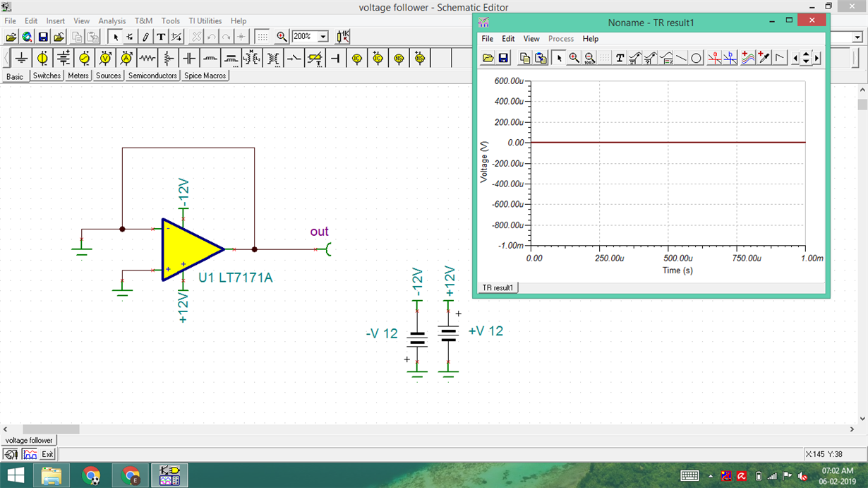Open the Analysis menu
This screenshot has width=868, height=488.
[111, 20]
